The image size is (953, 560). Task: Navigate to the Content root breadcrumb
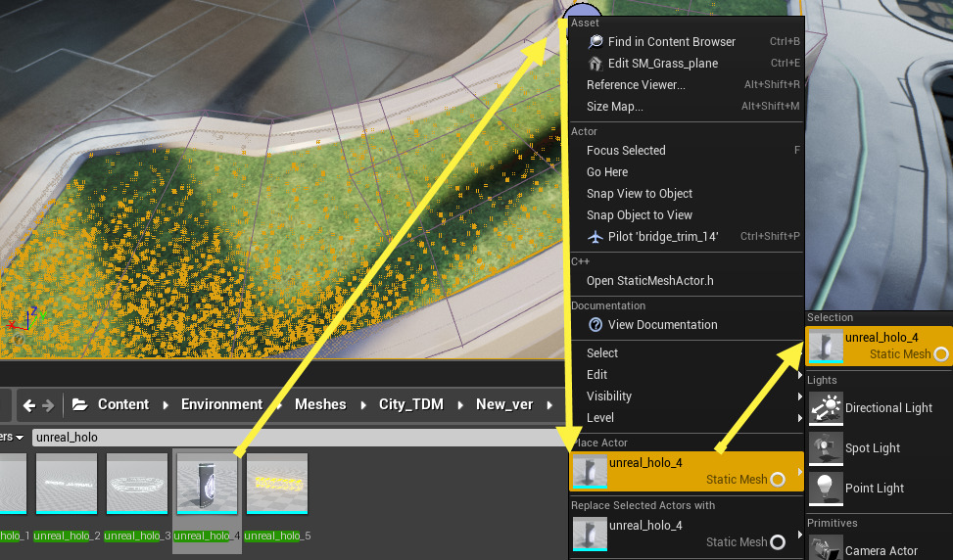pos(123,404)
